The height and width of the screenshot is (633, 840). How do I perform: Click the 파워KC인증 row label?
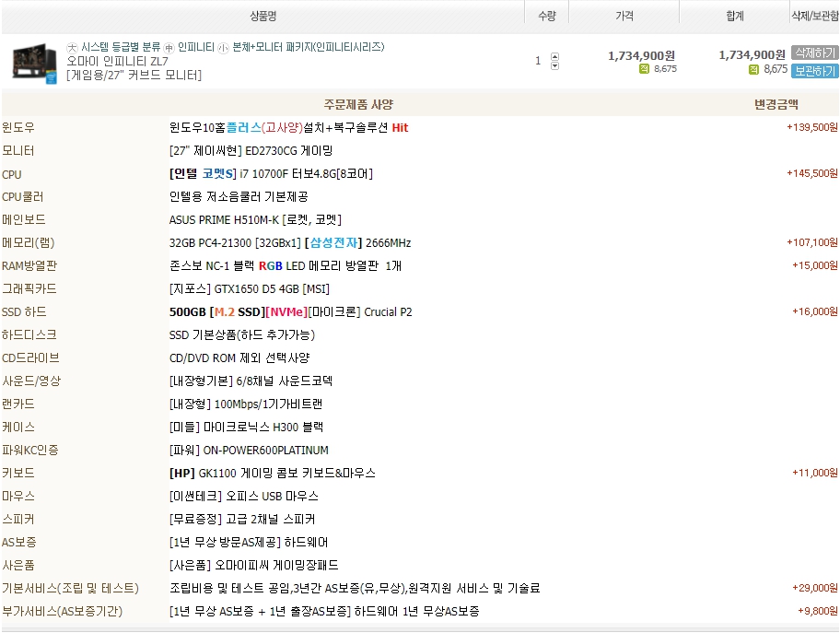30,451
